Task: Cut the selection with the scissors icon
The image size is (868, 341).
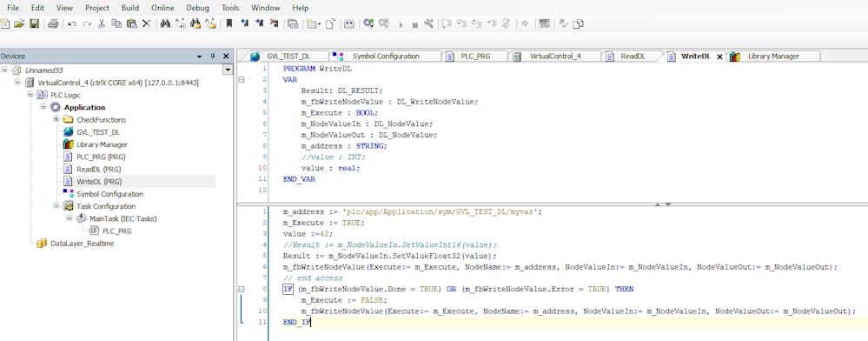Action: point(102,23)
